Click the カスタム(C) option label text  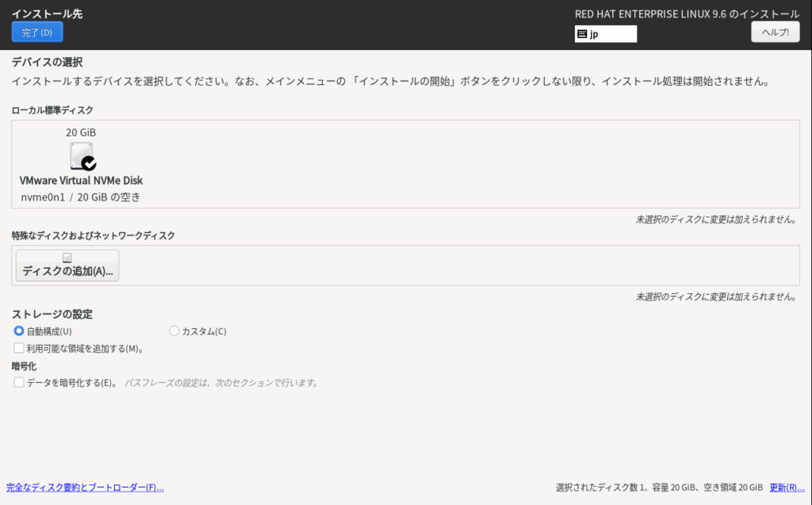pos(204,331)
